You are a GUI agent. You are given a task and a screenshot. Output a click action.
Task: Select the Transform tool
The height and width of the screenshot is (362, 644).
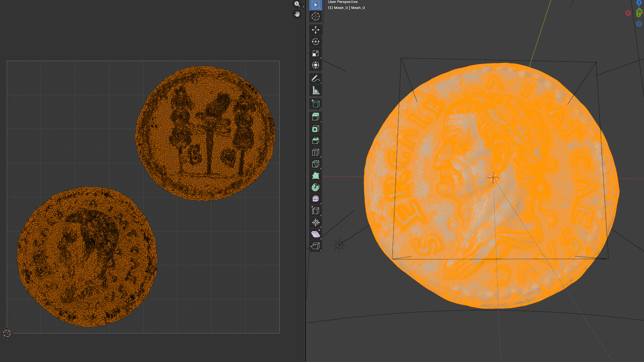(x=315, y=65)
